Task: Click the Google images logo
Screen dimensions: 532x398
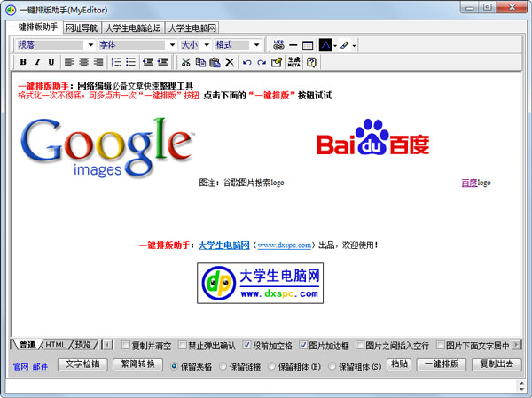Action: click(107, 148)
